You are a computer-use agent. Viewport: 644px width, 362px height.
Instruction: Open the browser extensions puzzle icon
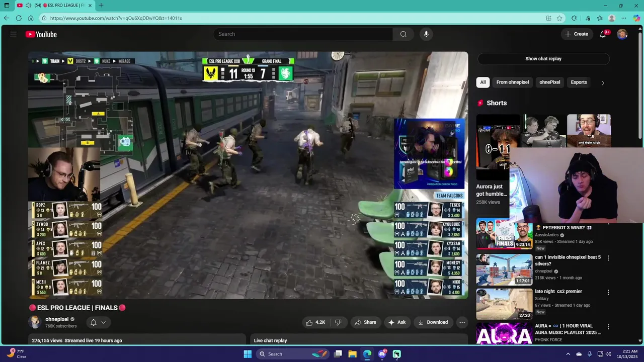(574, 18)
